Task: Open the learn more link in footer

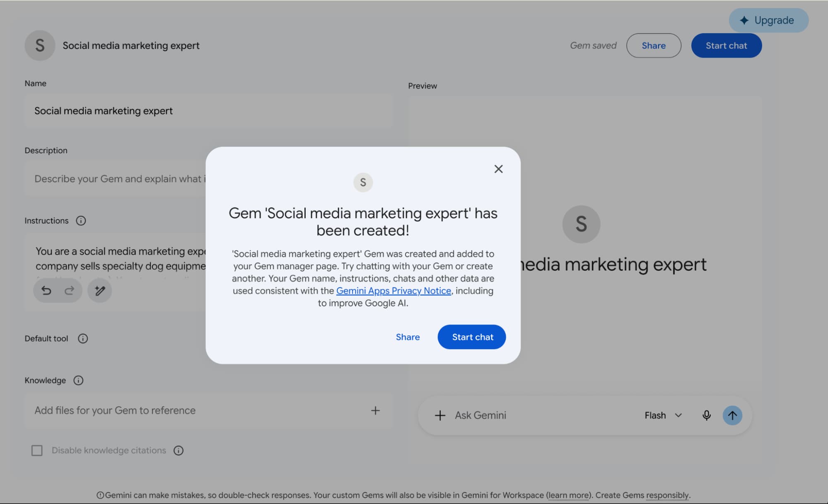Action: 568,495
